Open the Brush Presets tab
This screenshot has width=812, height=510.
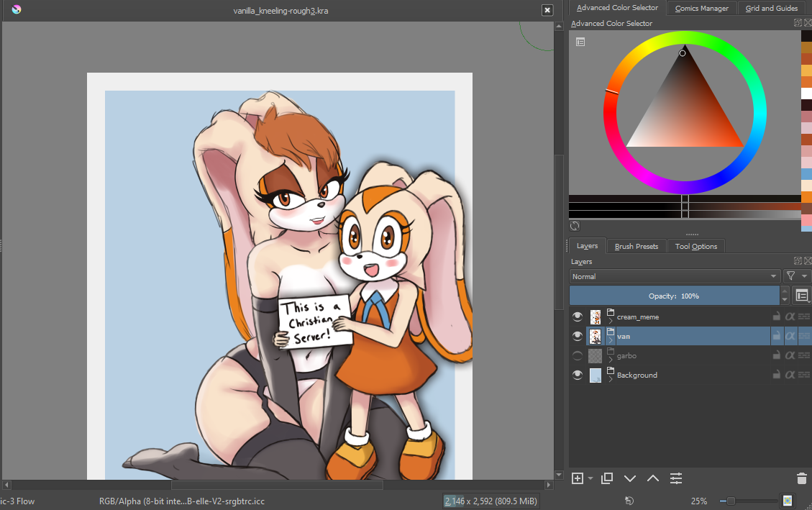pyautogui.click(x=637, y=247)
